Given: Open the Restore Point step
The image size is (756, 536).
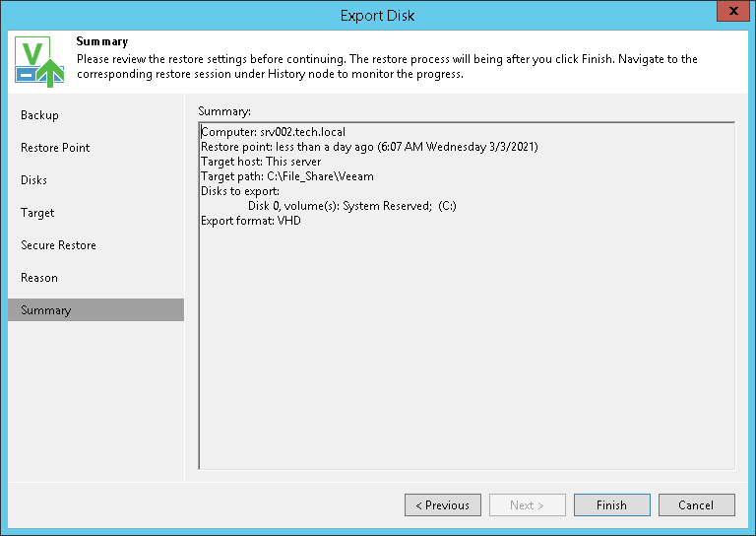Looking at the screenshot, I should click(55, 148).
